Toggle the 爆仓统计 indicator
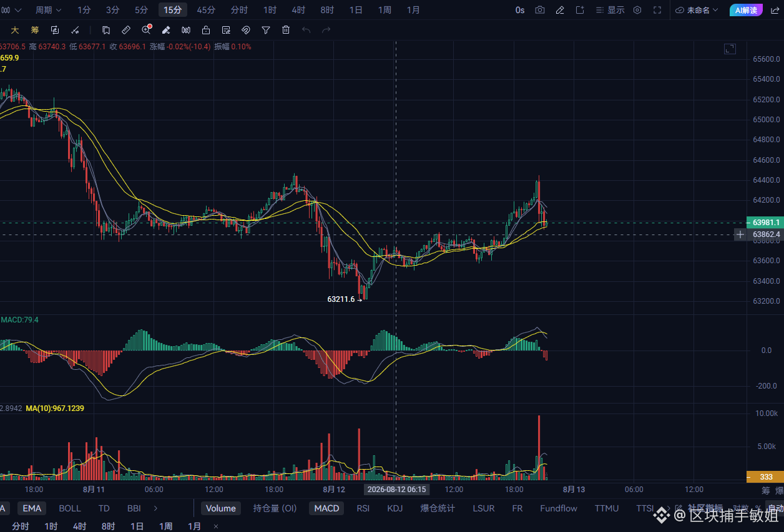Viewport: 784px width, 532px height. (438, 508)
